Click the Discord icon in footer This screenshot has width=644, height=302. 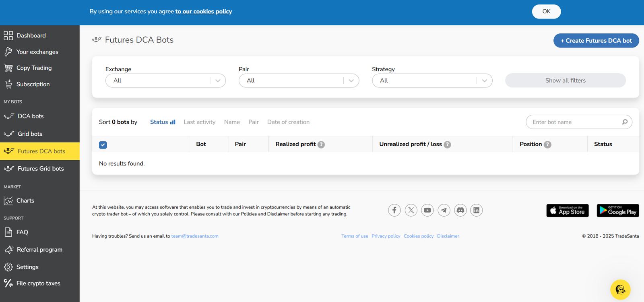click(x=460, y=210)
